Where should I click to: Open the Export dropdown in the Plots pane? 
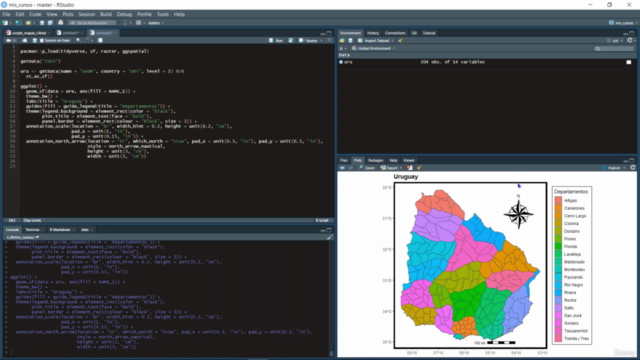coord(391,168)
